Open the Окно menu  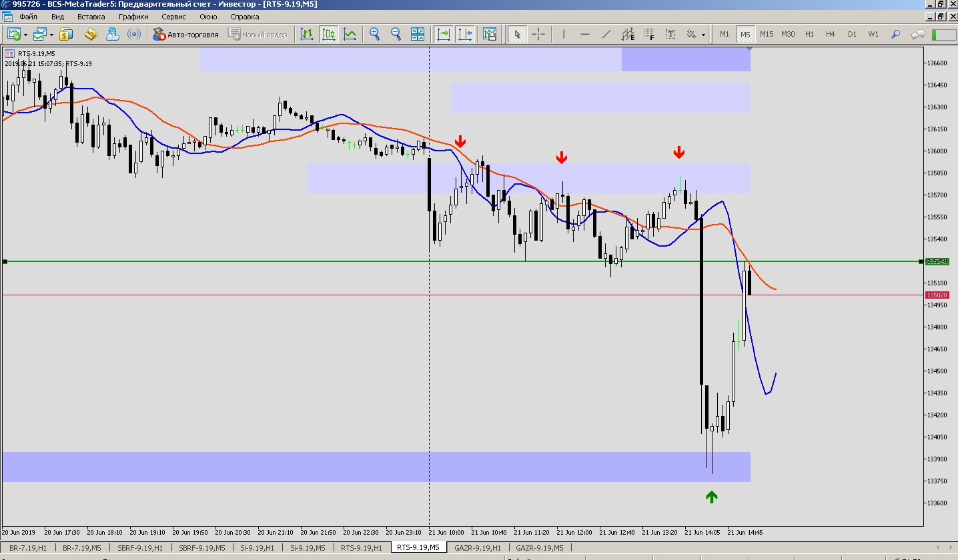coord(208,17)
